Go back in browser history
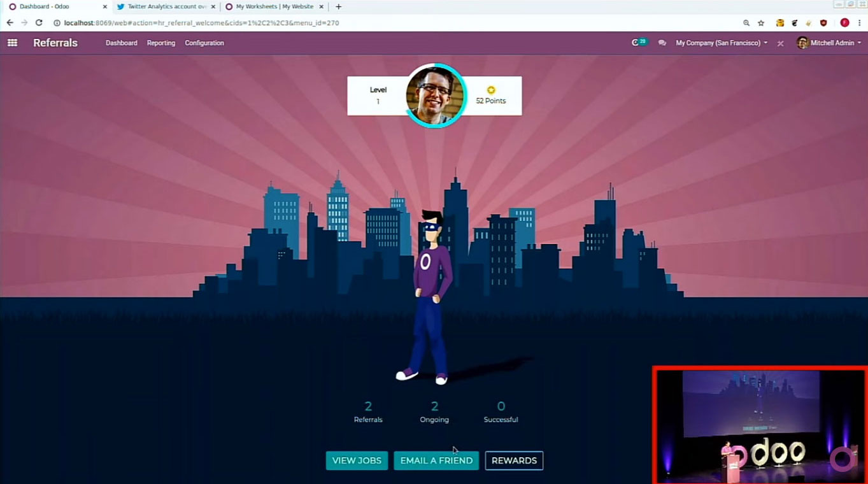Viewport: 868px width, 484px height. pyautogui.click(x=10, y=22)
